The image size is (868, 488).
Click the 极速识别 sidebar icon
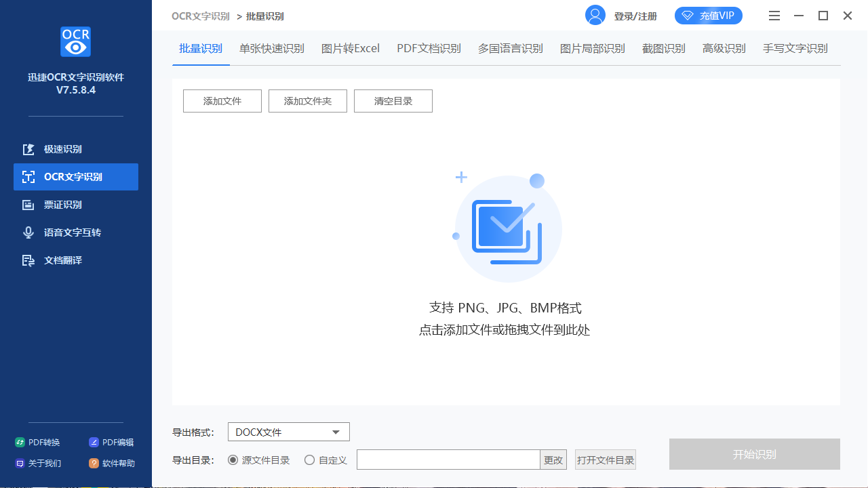(28, 149)
